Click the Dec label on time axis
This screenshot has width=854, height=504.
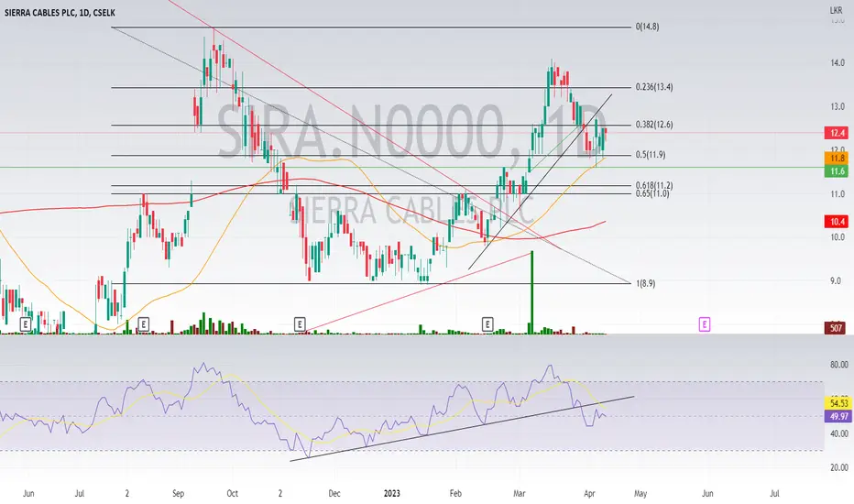click(x=334, y=494)
